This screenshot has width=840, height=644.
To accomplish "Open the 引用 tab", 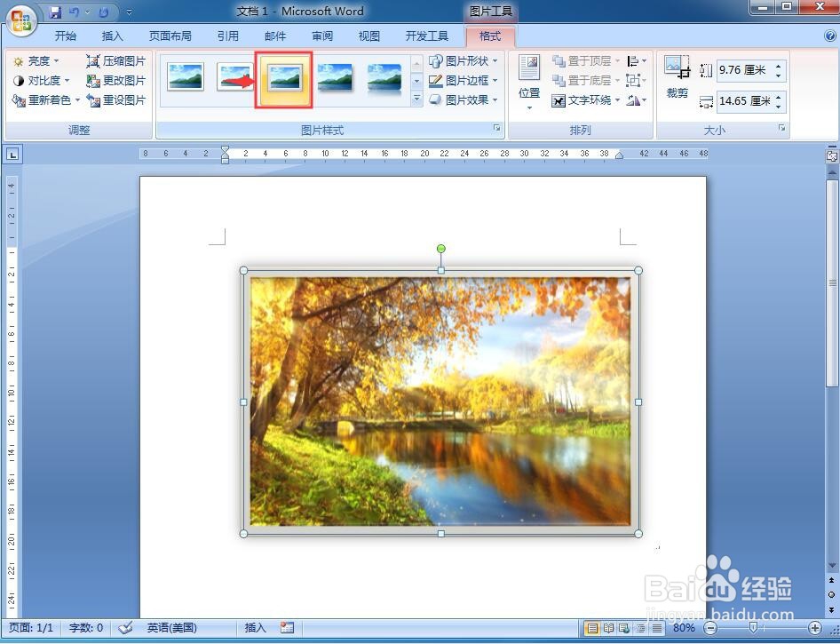I will (x=227, y=36).
